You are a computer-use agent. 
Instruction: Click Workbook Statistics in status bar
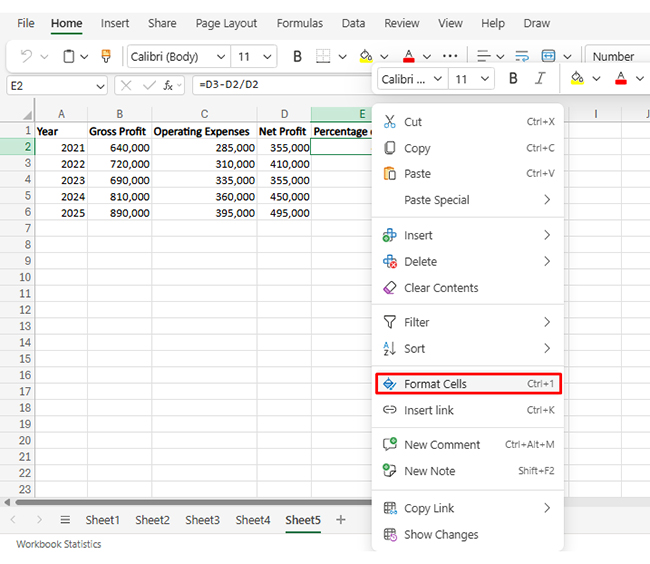pyautogui.click(x=58, y=544)
